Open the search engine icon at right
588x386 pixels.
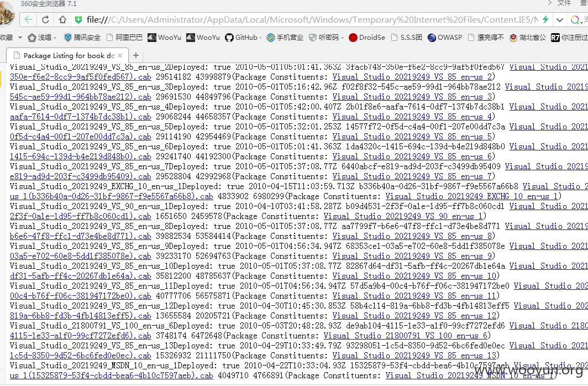pos(575,20)
